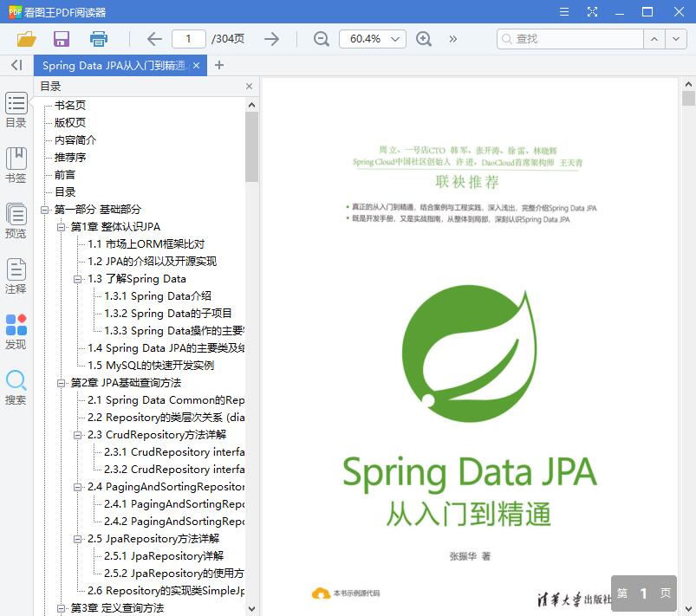Jump to the 目录 entry in outline tree
The image size is (696, 616).
click(x=65, y=192)
